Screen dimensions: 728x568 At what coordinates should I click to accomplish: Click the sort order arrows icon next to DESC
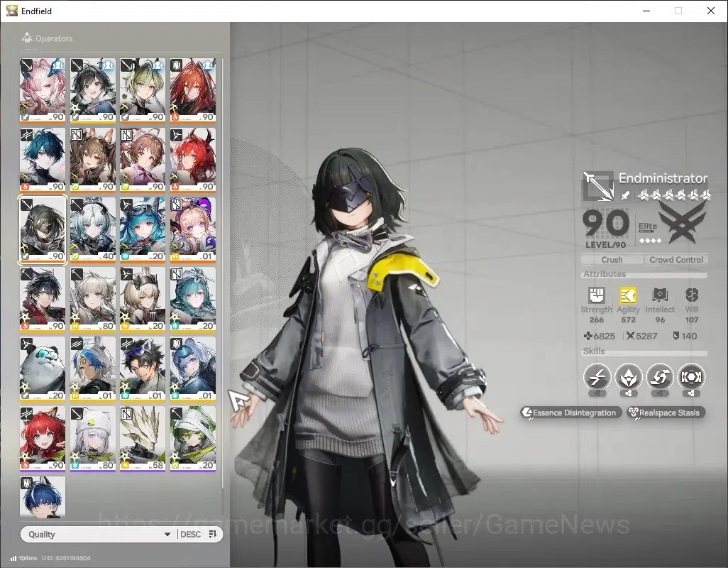[213, 534]
